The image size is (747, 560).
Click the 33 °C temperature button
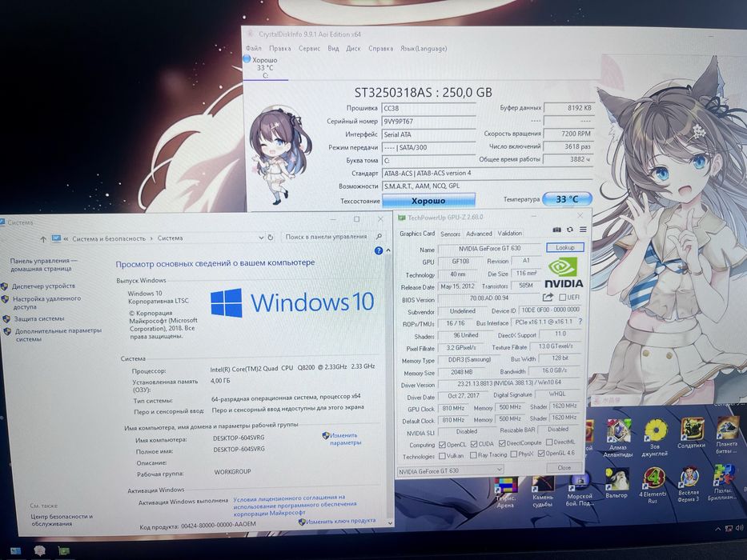pyautogui.click(x=567, y=198)
